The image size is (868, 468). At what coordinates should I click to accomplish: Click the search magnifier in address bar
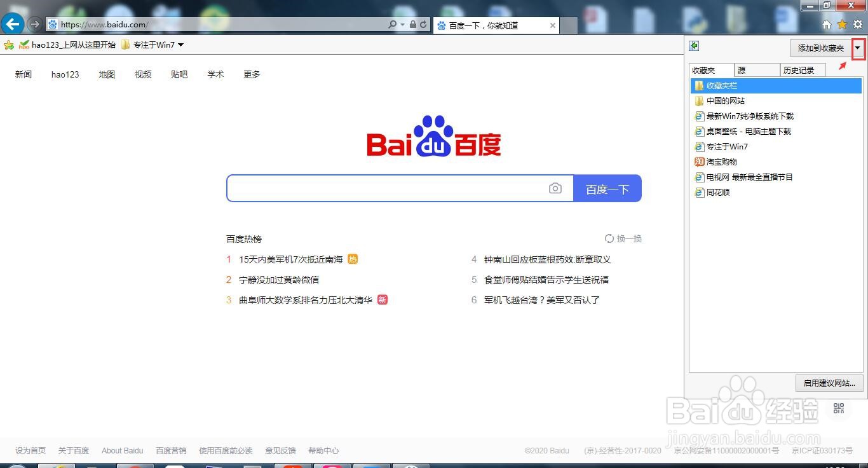[393, 25]
